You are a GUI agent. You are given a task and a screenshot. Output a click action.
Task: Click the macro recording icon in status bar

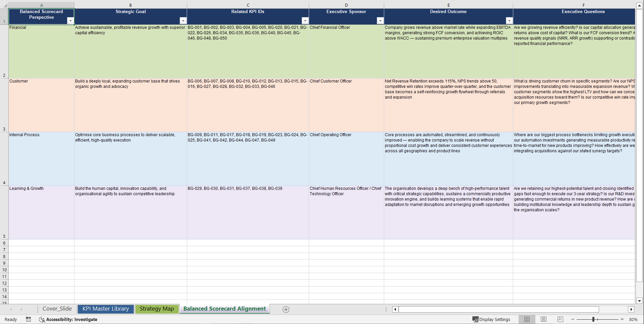pos(28,319)
